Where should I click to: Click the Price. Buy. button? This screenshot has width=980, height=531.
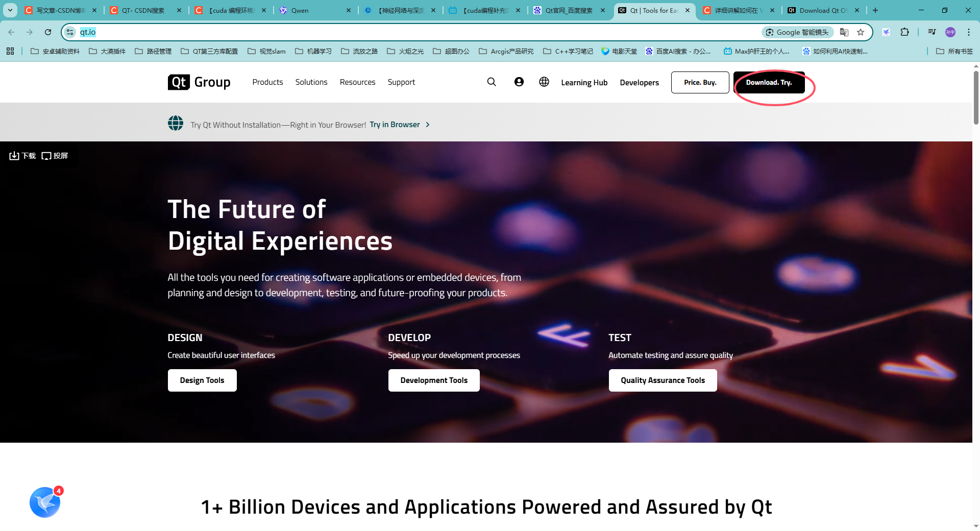click(700, 82)
